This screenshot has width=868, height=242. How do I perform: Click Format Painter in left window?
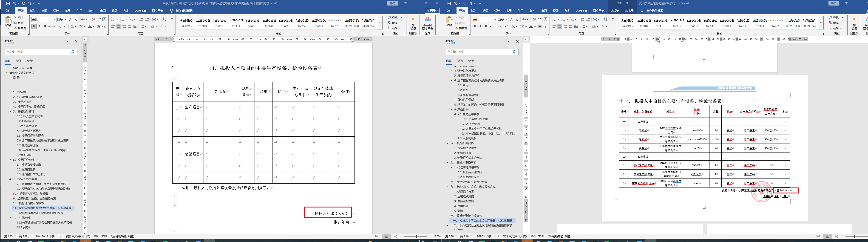[20, 28]
